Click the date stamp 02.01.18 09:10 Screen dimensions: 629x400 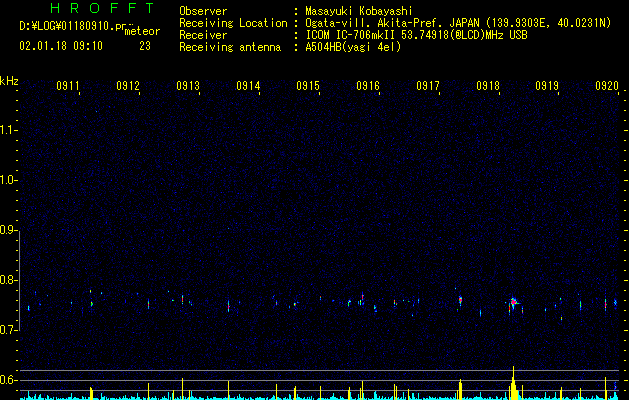61,46
